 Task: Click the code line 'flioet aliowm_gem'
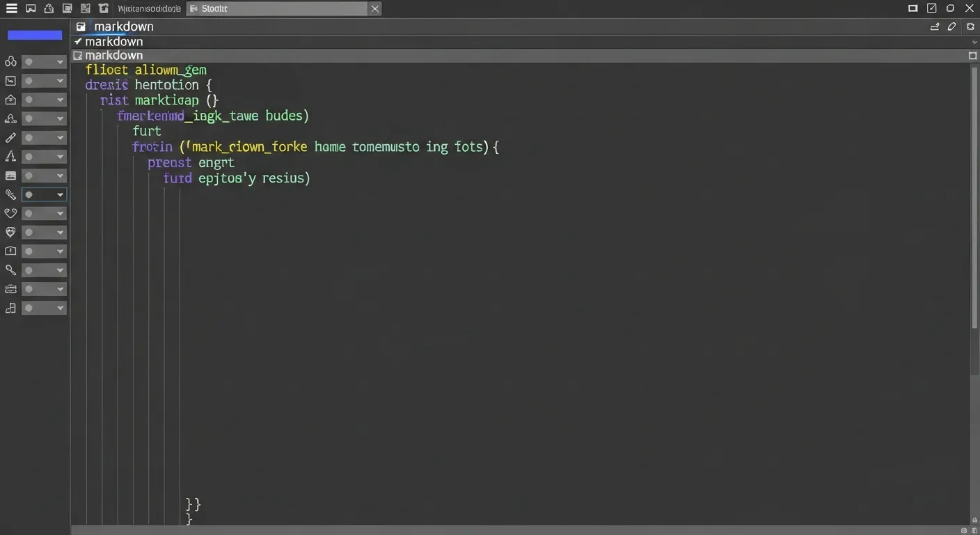coord(146,70)
